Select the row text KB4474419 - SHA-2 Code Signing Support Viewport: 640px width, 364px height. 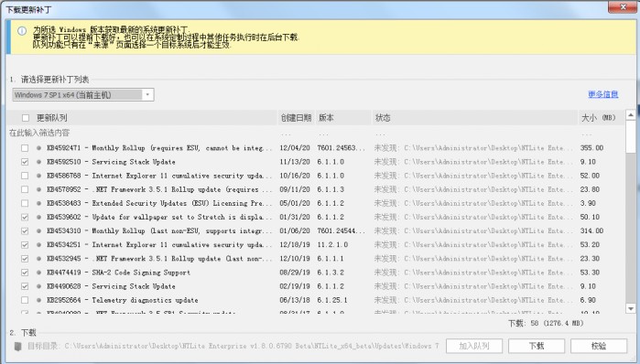[x=118, y=273]
